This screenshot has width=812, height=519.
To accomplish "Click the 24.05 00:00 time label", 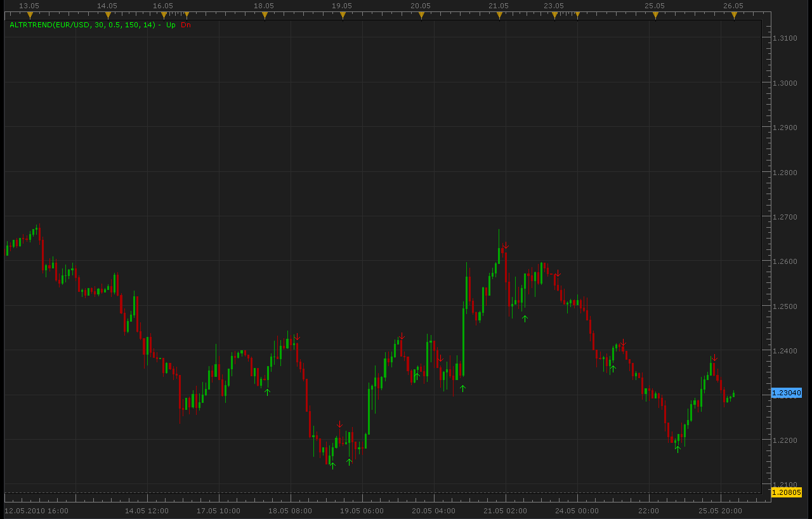I will 577,511.
